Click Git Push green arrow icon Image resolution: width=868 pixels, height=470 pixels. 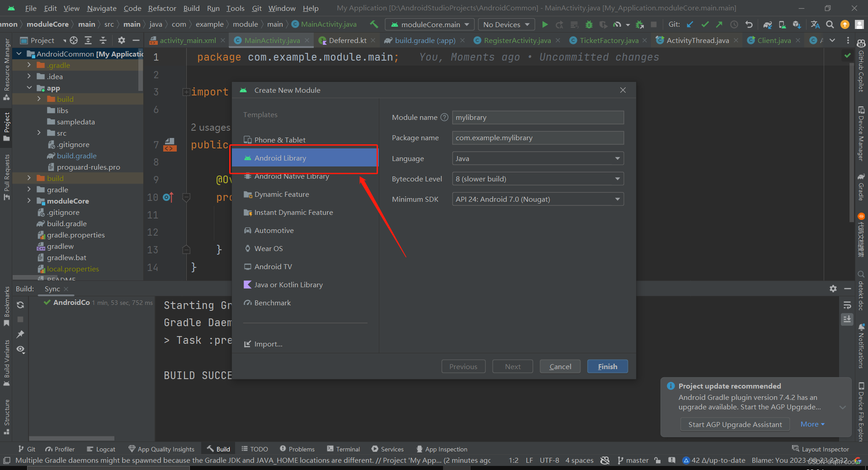click(x=719, y=24)
